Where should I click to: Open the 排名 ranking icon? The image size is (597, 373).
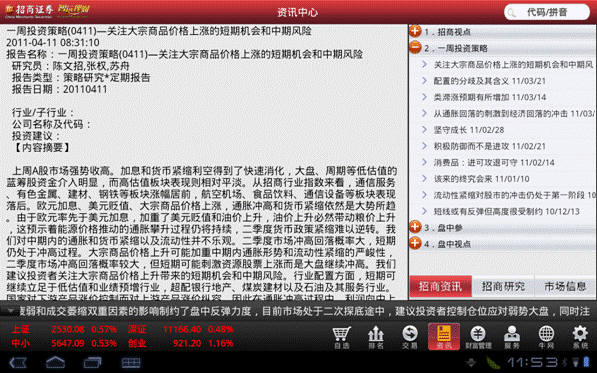[x=376, y=336]
